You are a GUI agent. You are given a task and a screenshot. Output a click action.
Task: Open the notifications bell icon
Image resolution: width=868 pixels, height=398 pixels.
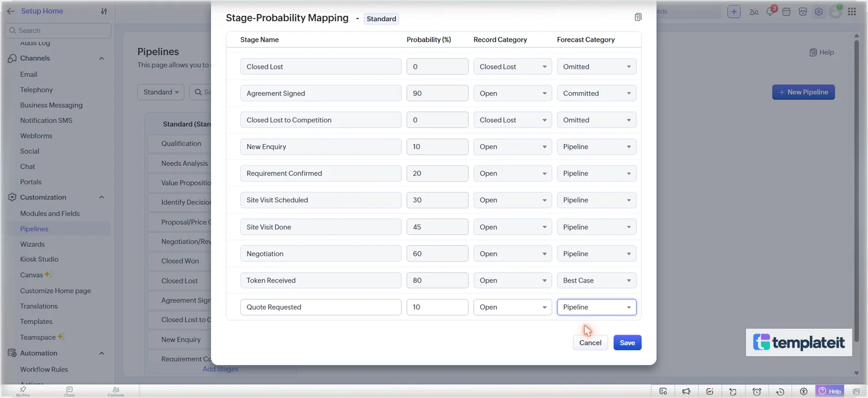770,11
